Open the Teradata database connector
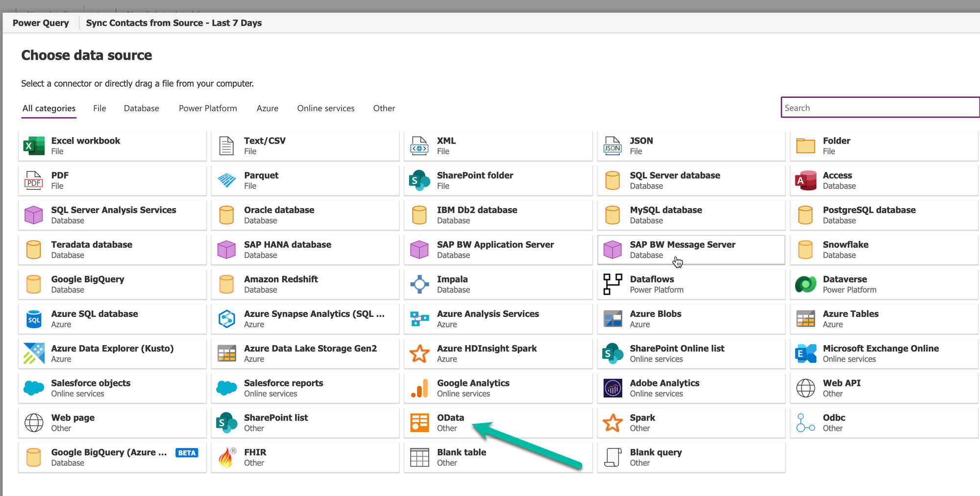980x496 pixels. pyautogui.click(x=112, y=250)
